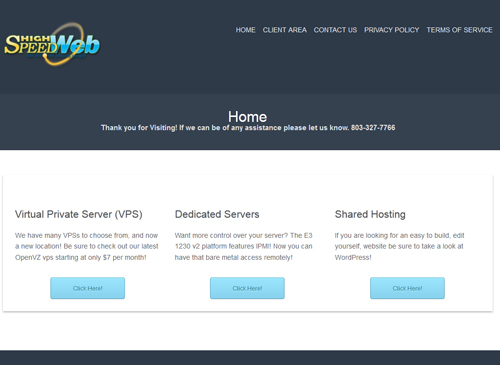The height and width of the screenshot is (365, 500).
Task: Open the HOME navigation link
Action: (245, 30)
